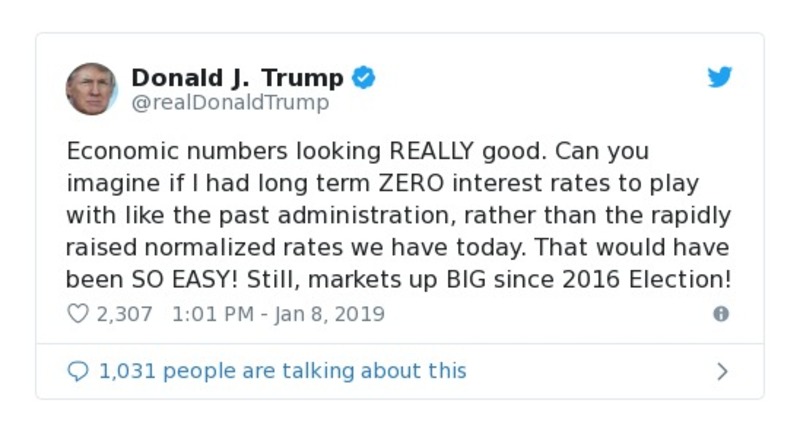This screenshot has height=432, width=800.
Task: Click the blue verified badge
Action: point(364,78)
